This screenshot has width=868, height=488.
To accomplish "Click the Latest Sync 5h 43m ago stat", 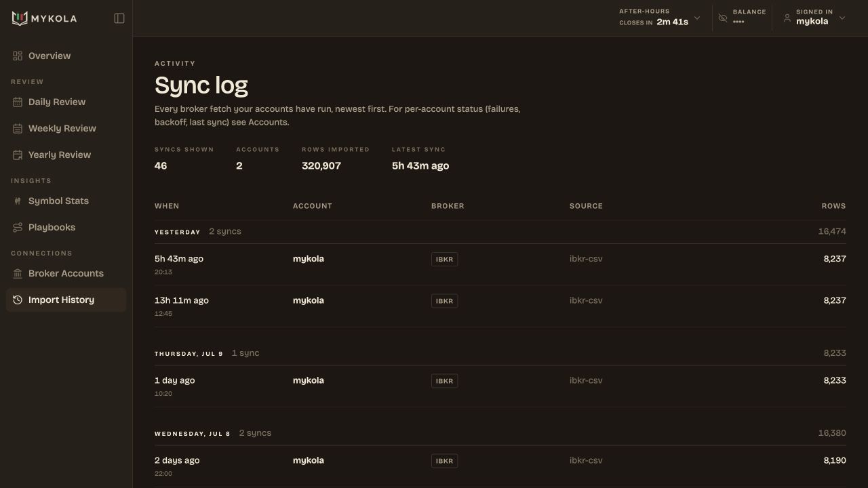I will (420, 165).
